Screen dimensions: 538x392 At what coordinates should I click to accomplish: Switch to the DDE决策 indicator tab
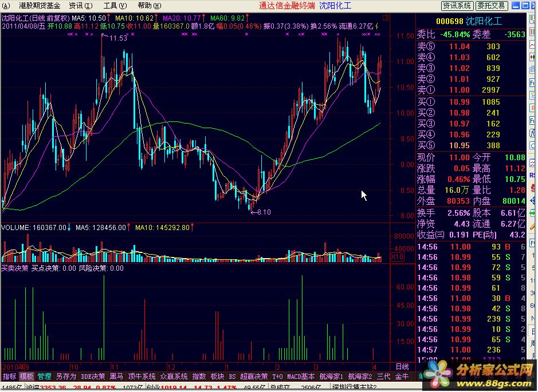(x=93, y=377)
